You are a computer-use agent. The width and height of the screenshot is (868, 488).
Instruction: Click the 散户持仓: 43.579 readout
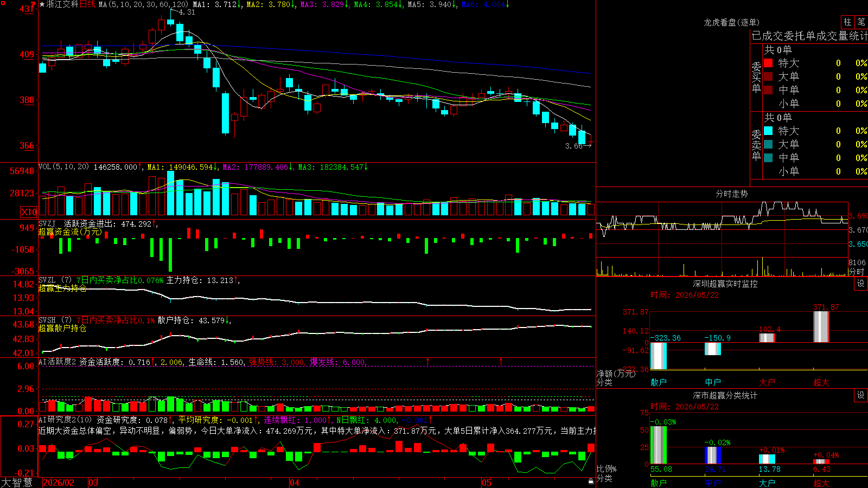pos(191,320)
